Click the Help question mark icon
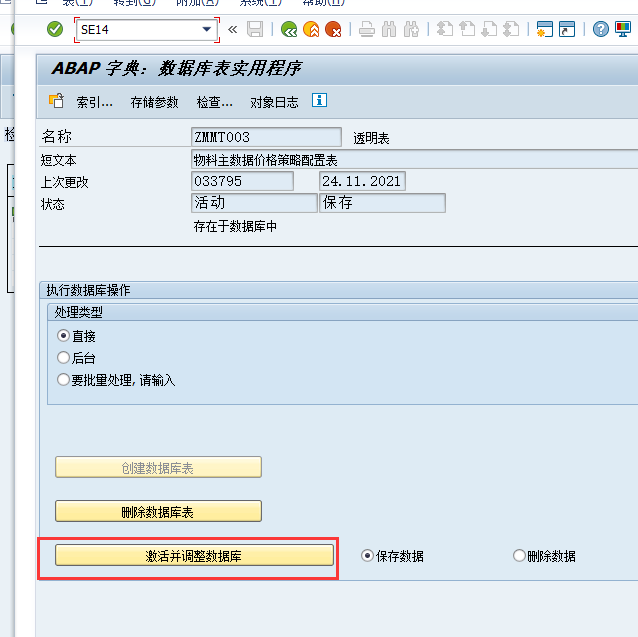 601,30
